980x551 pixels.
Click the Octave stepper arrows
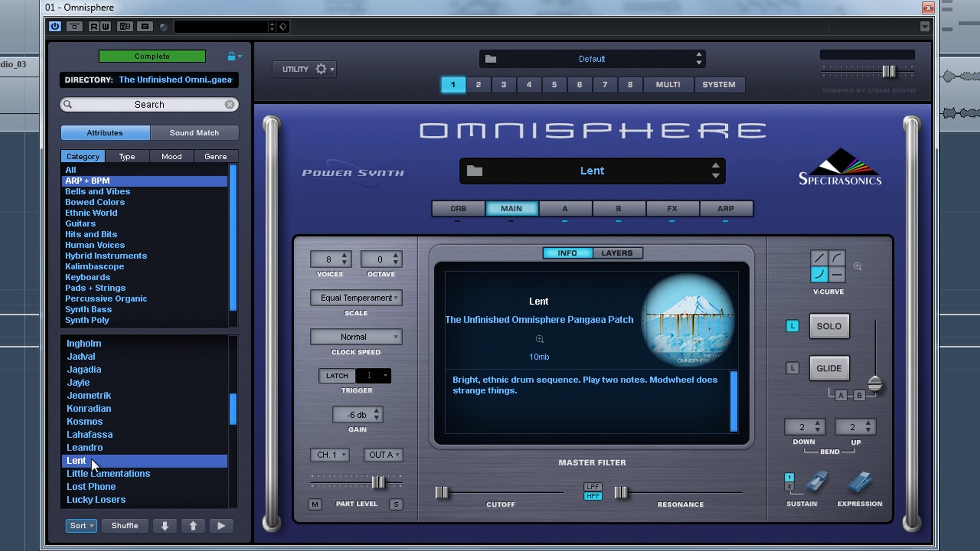click(396, 259)
